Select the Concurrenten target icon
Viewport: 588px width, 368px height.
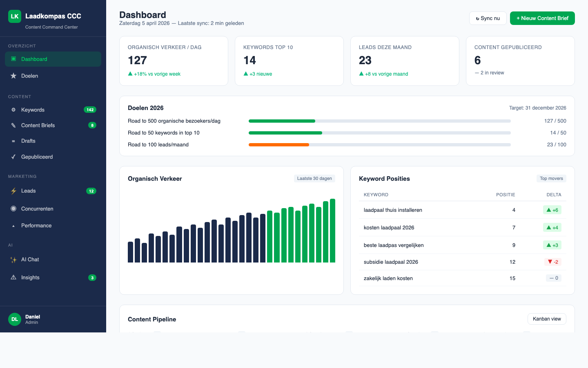13,209
